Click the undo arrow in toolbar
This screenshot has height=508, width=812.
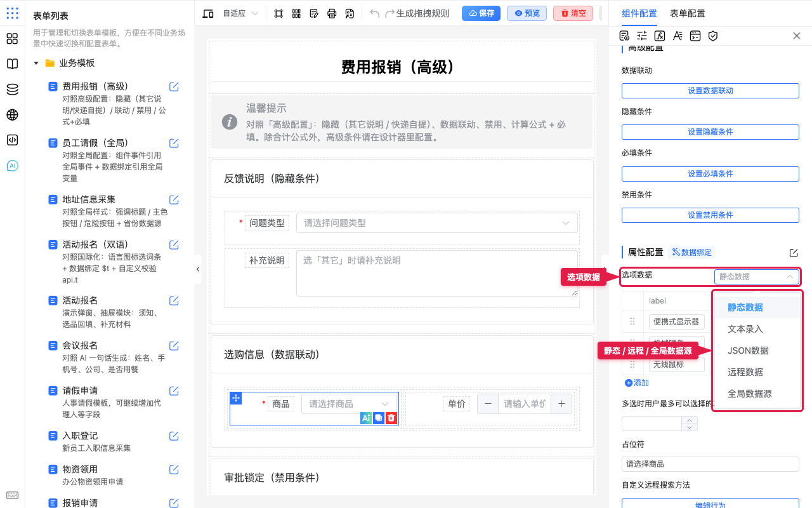pyautogui.click(x=375, y=13)
